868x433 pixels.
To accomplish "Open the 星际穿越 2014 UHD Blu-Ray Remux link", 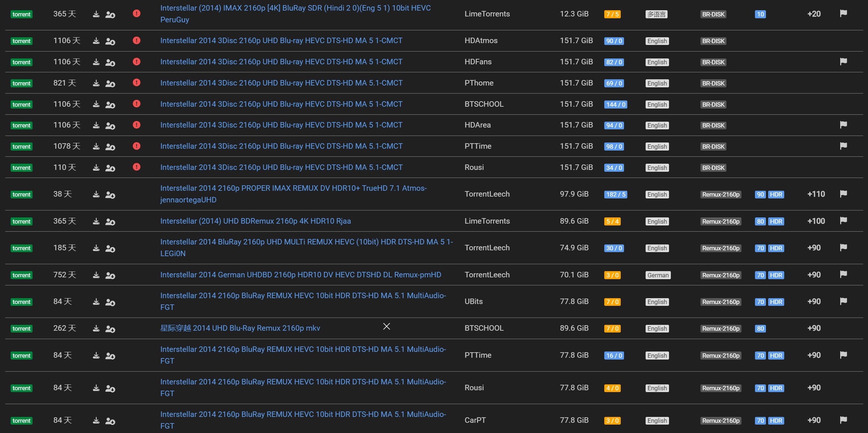I will pos(240,328).
